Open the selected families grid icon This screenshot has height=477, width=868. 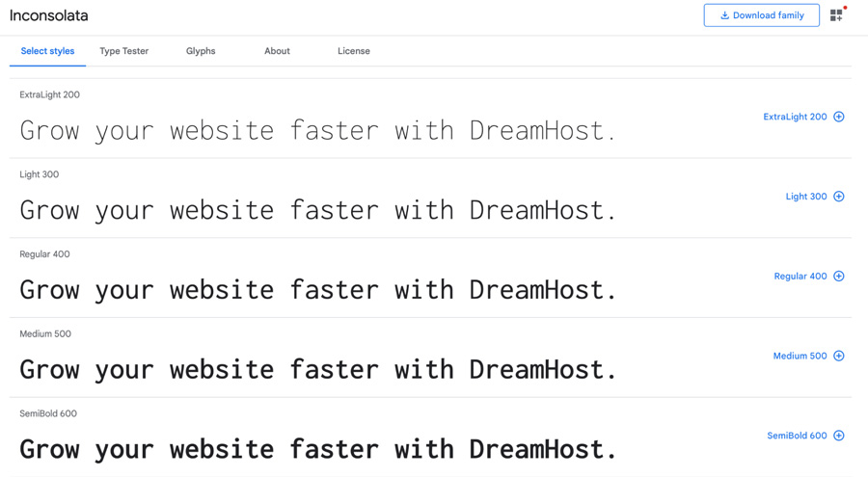836,15
